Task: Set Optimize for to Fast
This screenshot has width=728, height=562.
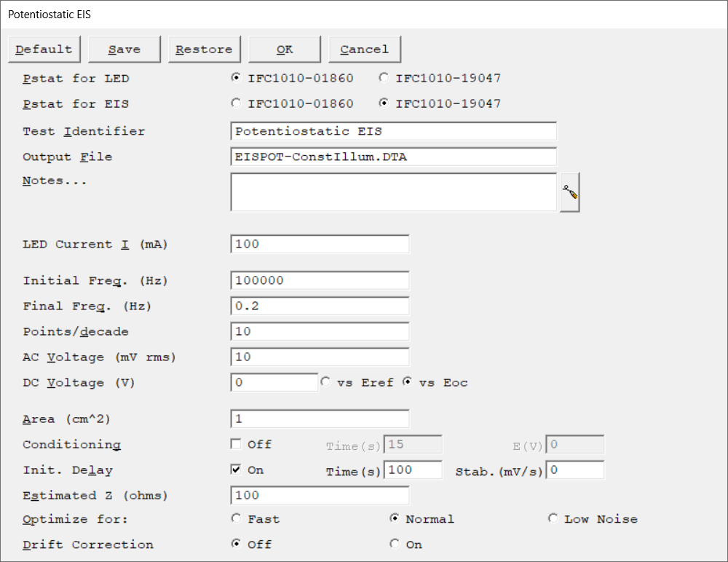Action: coord(236,519)
